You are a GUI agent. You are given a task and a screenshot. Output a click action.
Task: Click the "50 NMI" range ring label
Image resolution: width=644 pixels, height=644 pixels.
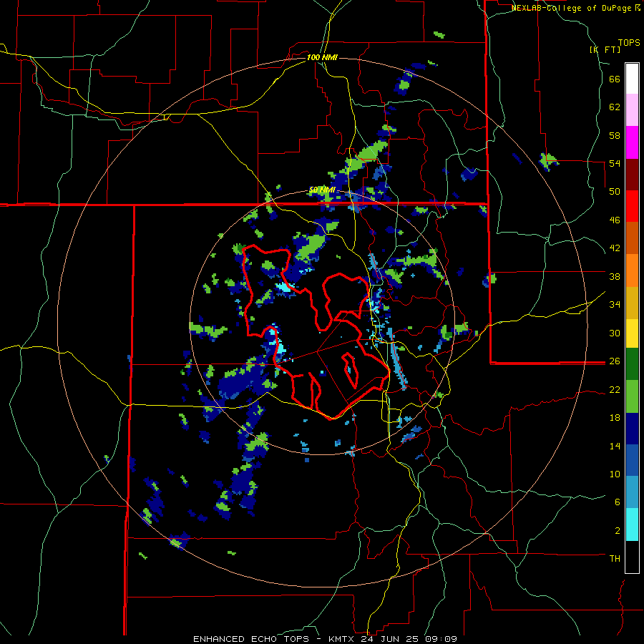click(x=322, y=190)
